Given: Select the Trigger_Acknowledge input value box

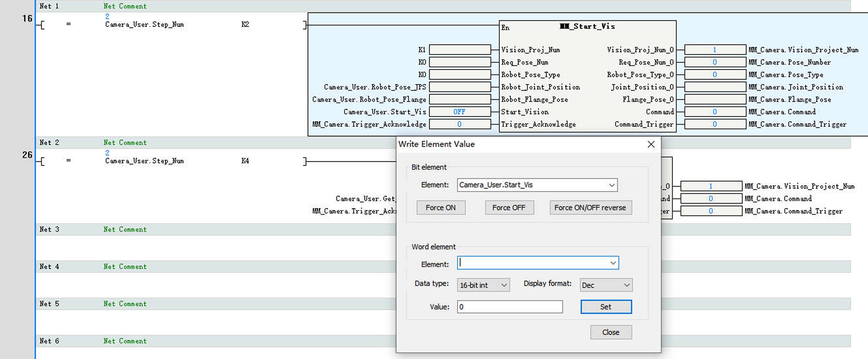Looking at the screenshot, I should coord(459,124).
